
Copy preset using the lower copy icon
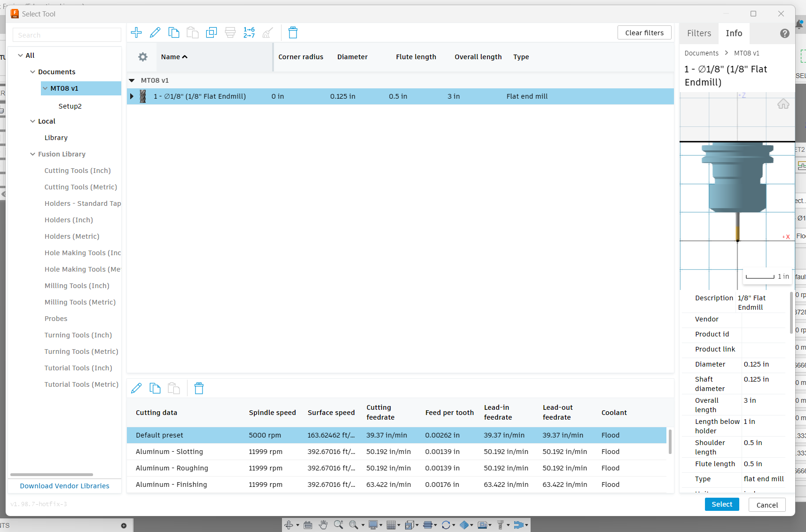155,388
